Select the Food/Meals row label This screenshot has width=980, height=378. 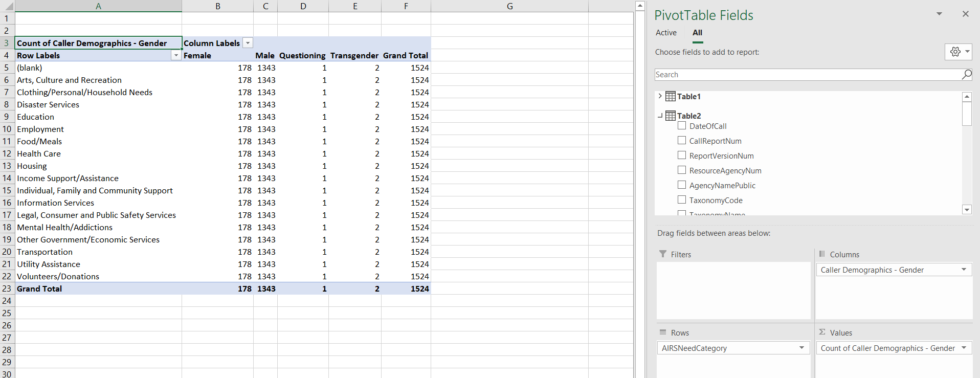(x=98, y=141)
